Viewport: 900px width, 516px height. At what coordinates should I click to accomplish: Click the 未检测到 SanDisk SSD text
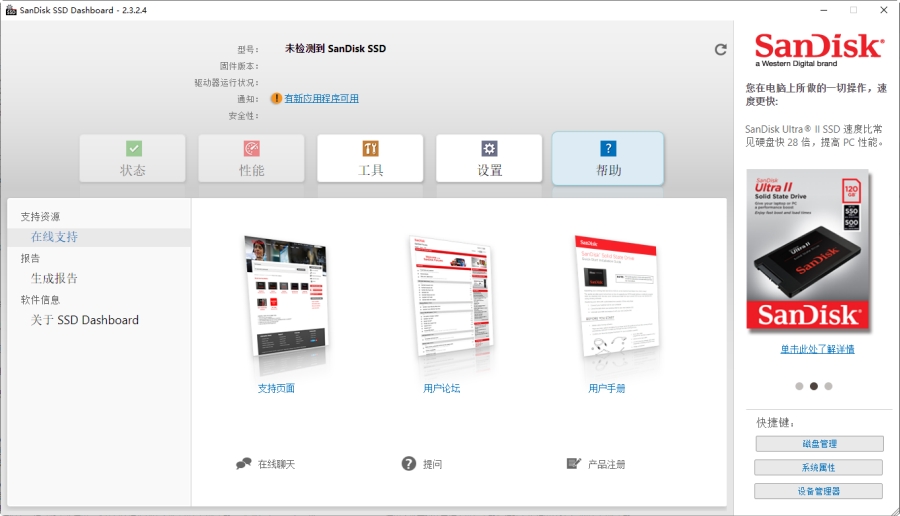[335, 49]
